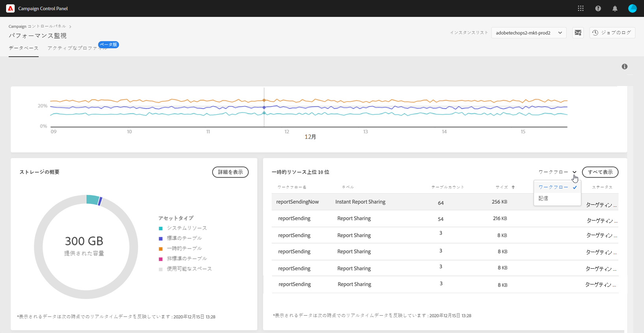This screenshot has width=644, height=333.
Task: Click the ワークフロー dropdown chevron
Action: coord(575,172)
